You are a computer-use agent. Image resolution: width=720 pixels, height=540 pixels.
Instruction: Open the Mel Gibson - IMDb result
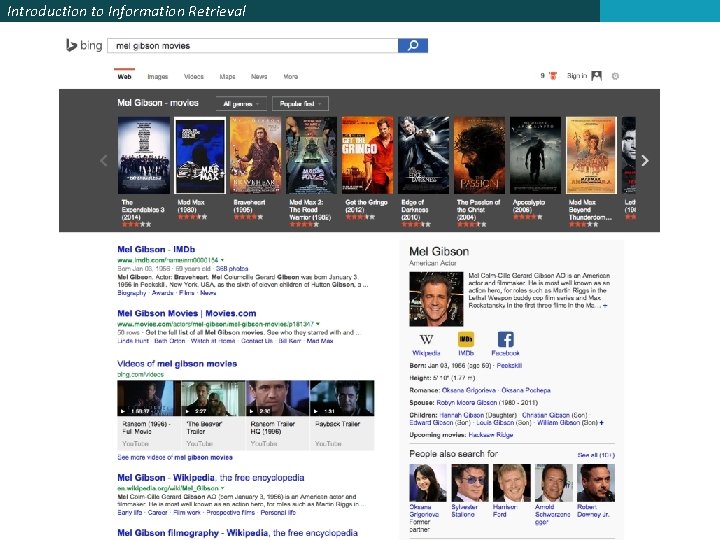(x=156, y=249)
